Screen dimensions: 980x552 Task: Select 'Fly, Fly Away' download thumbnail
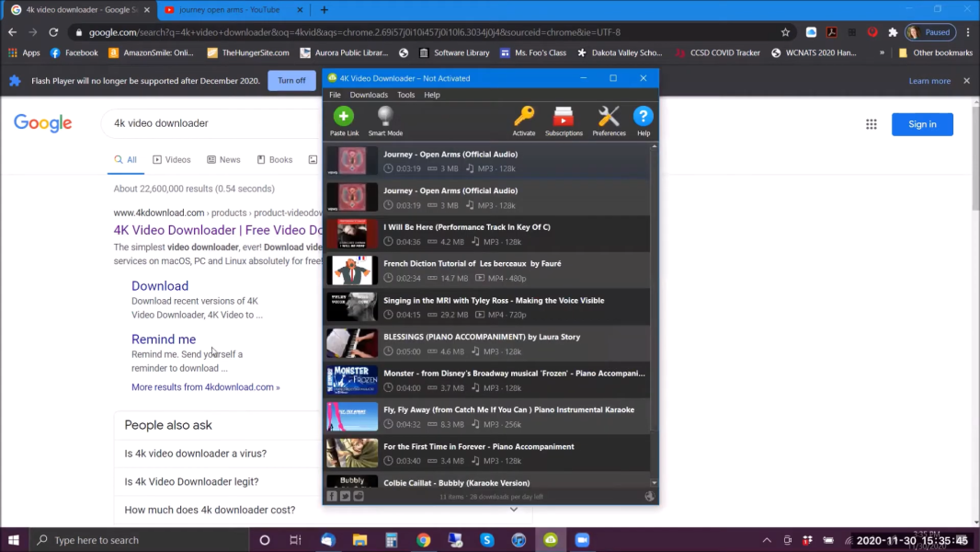click(352, 417)
